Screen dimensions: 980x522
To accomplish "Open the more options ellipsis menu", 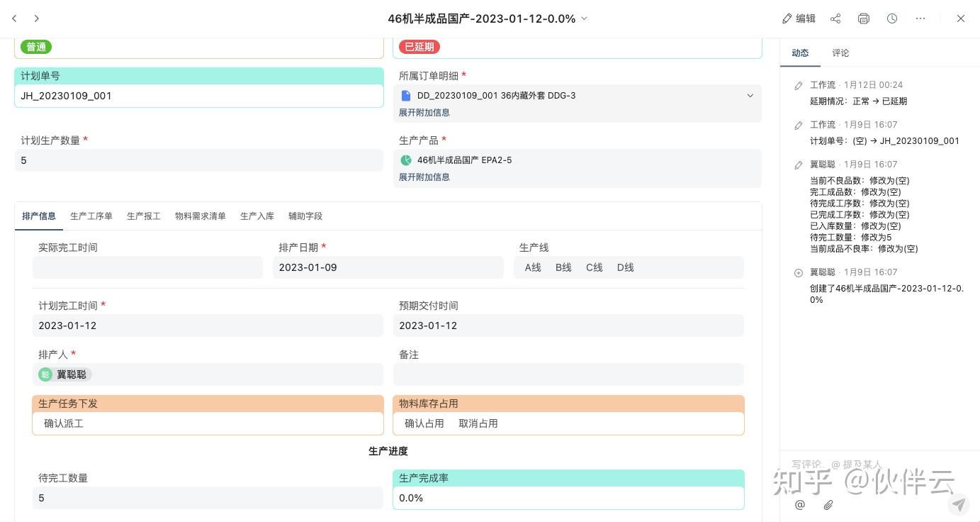I will 920,18.
